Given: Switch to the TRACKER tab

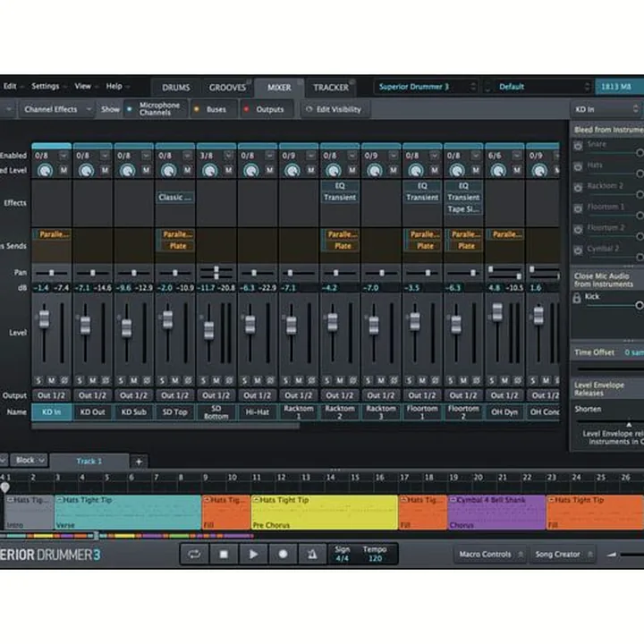Looking at the screenshot, I should point(331,88).
